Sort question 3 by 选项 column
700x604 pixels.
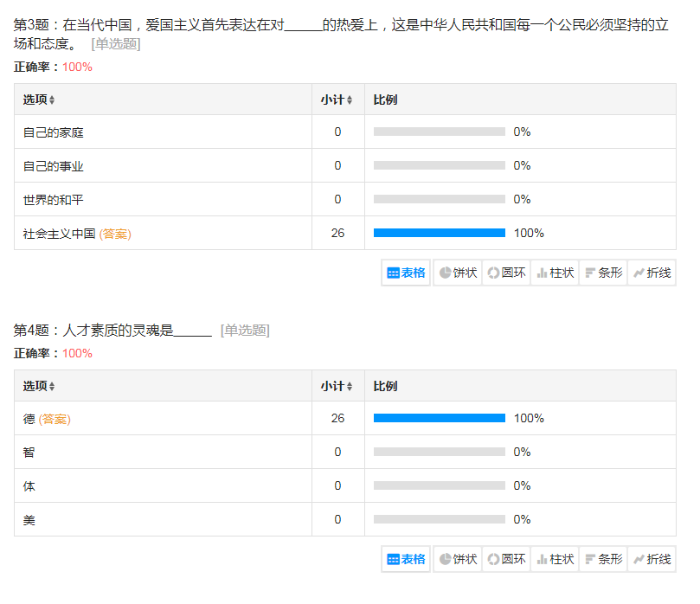coord(39,100)
